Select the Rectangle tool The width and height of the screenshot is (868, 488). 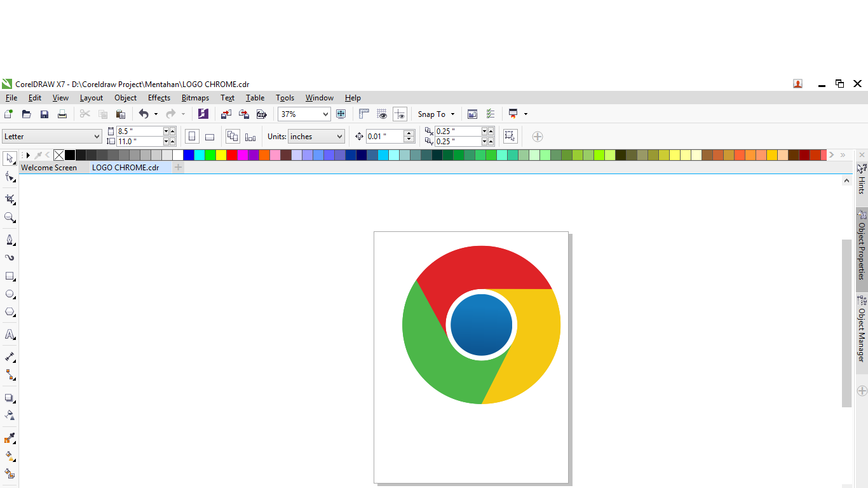click(10, 275)
